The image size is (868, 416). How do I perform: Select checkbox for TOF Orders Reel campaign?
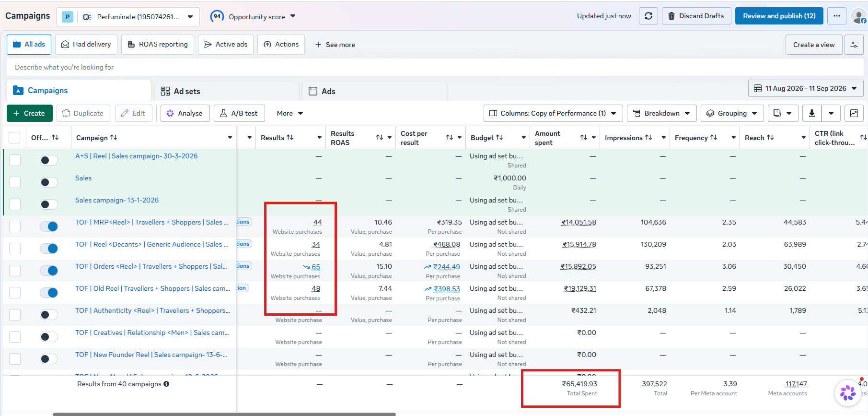click(15, 271)
